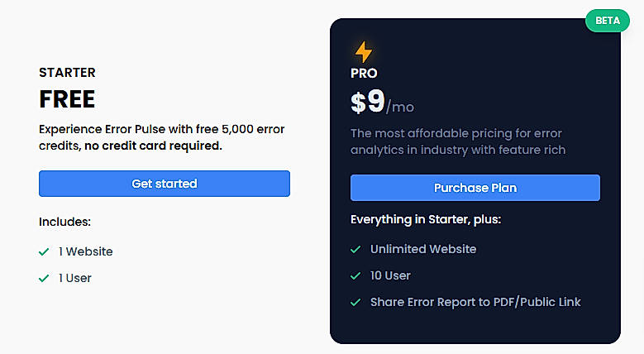Click the 1 Website feature text

[85, 251]
